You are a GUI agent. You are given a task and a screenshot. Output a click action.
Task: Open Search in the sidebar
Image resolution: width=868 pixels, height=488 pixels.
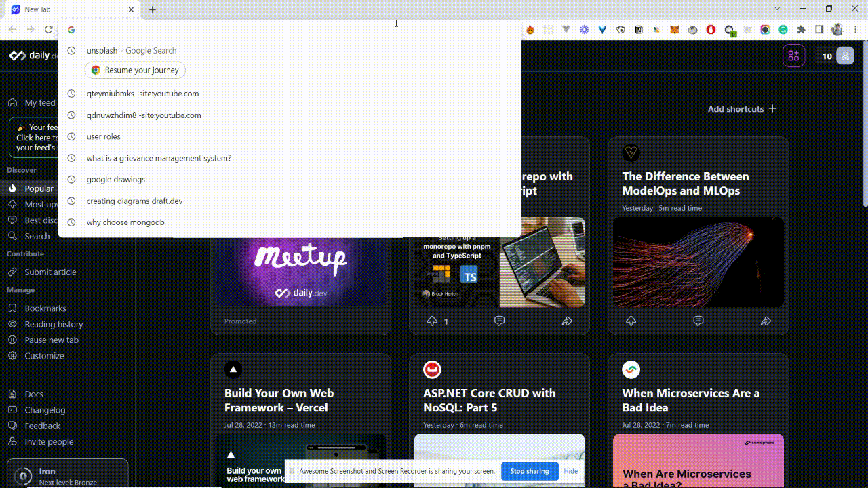[x=29, y=236]
